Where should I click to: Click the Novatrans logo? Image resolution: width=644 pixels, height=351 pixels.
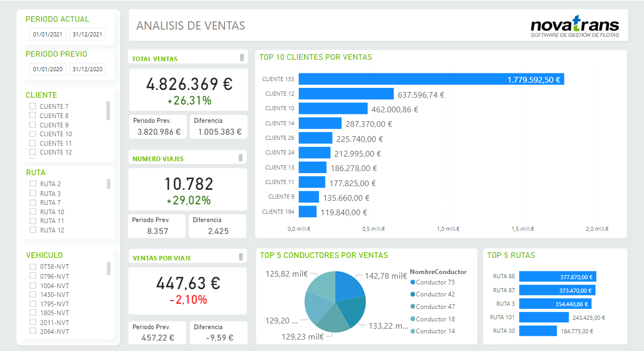[575, 26]
